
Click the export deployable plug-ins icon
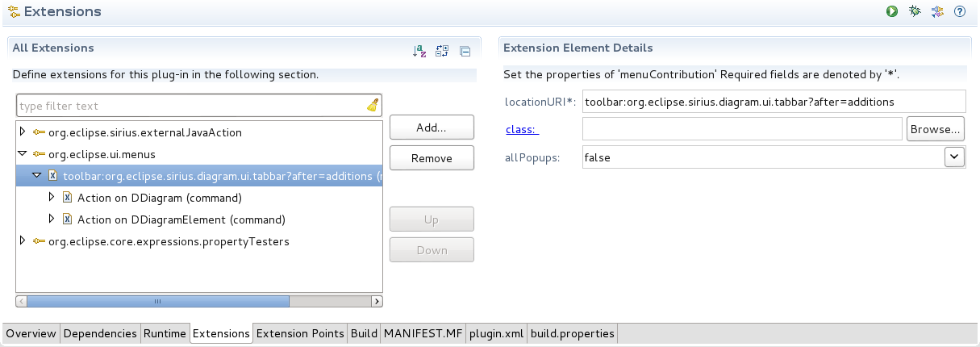pos(937,11)
